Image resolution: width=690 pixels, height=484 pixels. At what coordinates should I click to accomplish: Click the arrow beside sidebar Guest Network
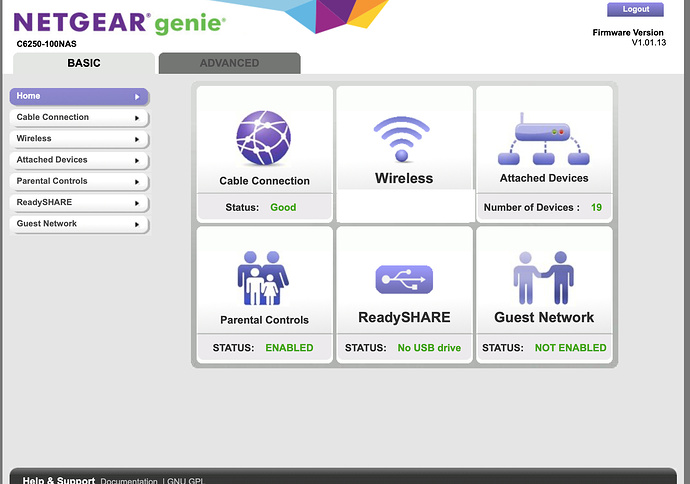pos(137,224)
